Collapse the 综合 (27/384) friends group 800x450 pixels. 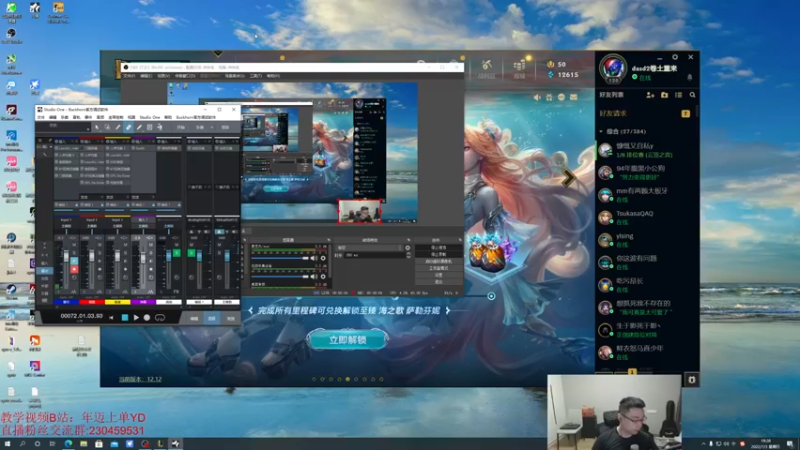click(x=601, y=132)
